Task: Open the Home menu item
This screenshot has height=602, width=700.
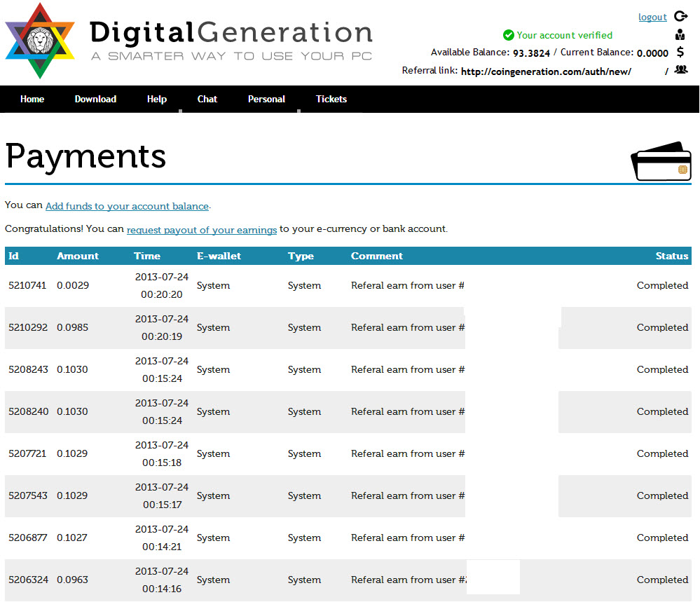Action: (32, 100)
